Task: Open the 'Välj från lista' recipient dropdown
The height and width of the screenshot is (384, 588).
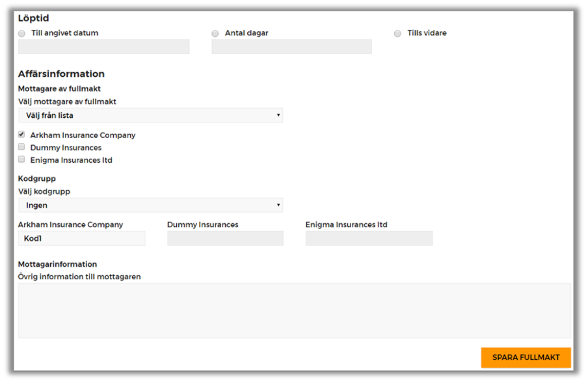Action: click(x=150, y=115)
